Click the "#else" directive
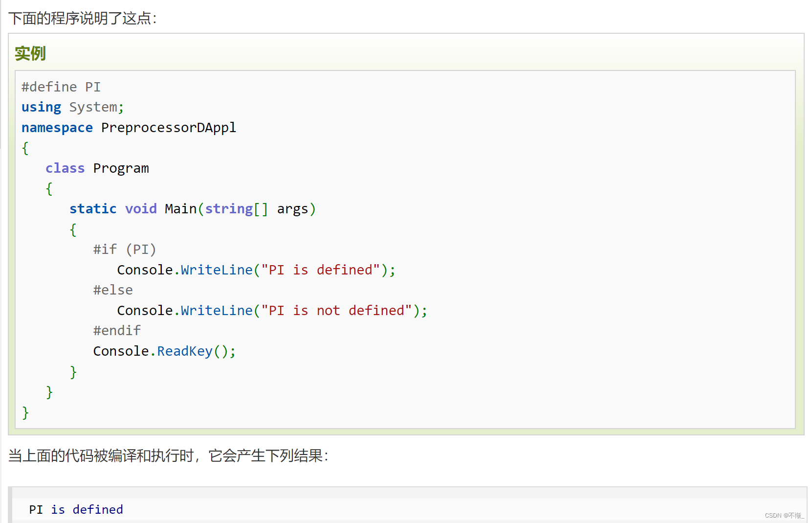Image resolution: width=812 pixels, height=523 pixels. click(x=113, y=290)
